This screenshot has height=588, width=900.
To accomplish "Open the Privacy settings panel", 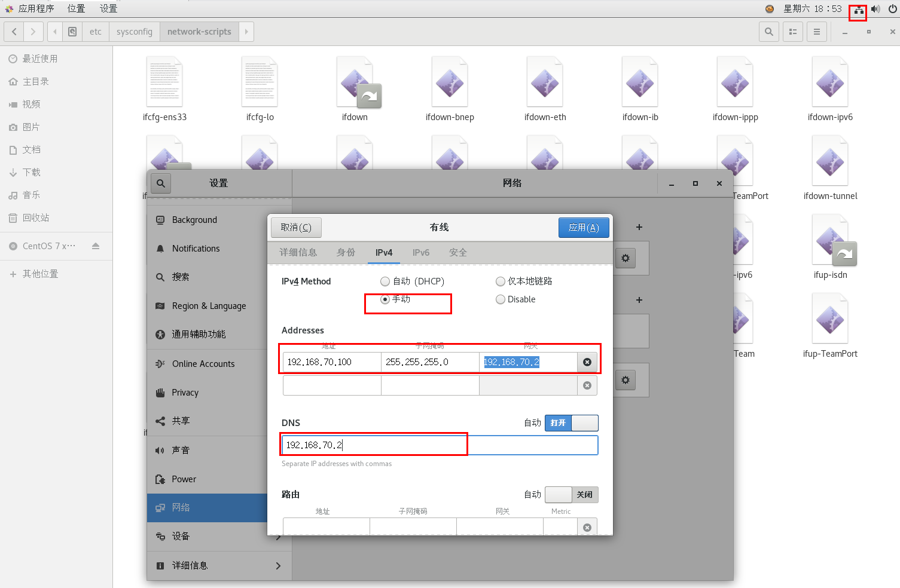I will tap(208, 393).
